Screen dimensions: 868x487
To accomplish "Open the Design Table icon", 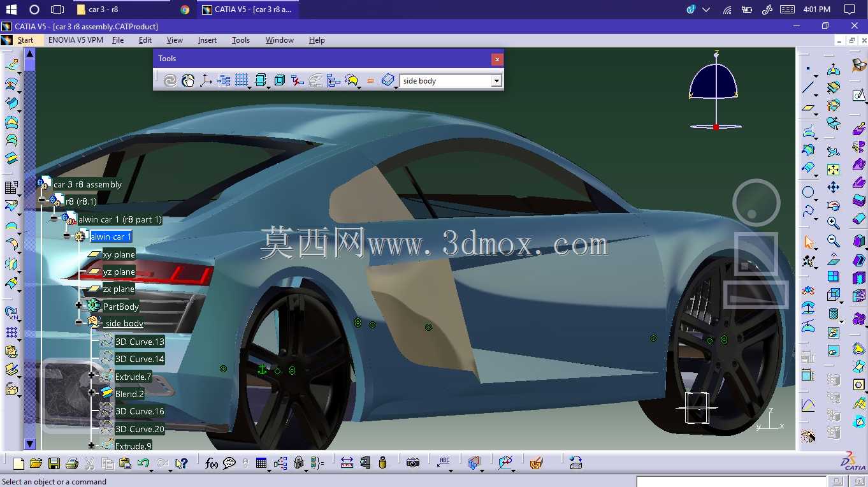I will [x=261, y=463].
